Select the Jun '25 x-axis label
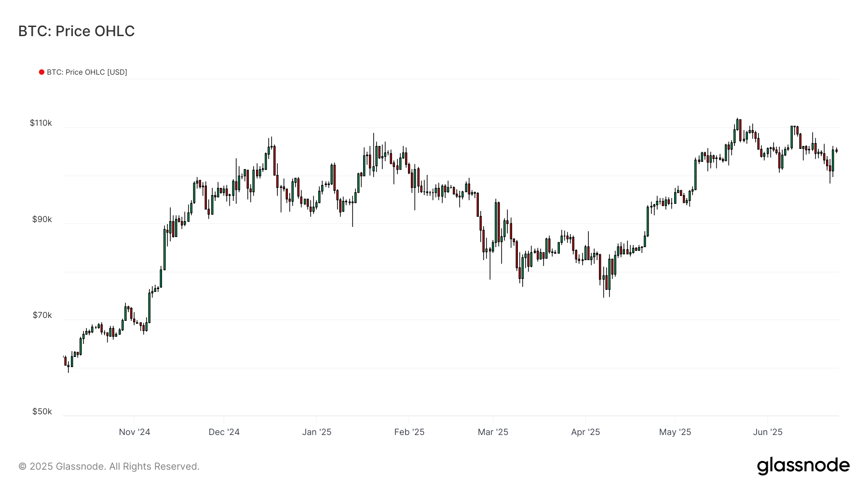This screenshot has height=488, width=868. tap(768, 432)
